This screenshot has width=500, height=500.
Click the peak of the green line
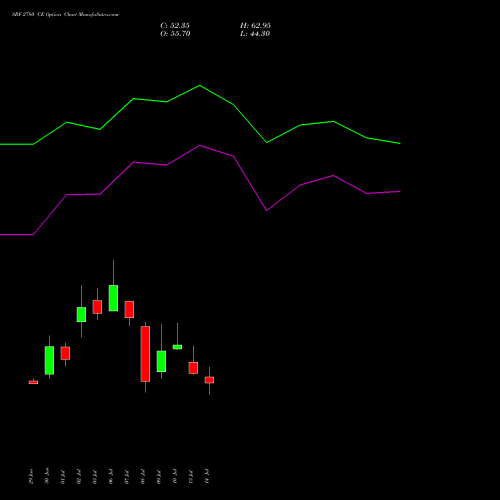(200, 86)
